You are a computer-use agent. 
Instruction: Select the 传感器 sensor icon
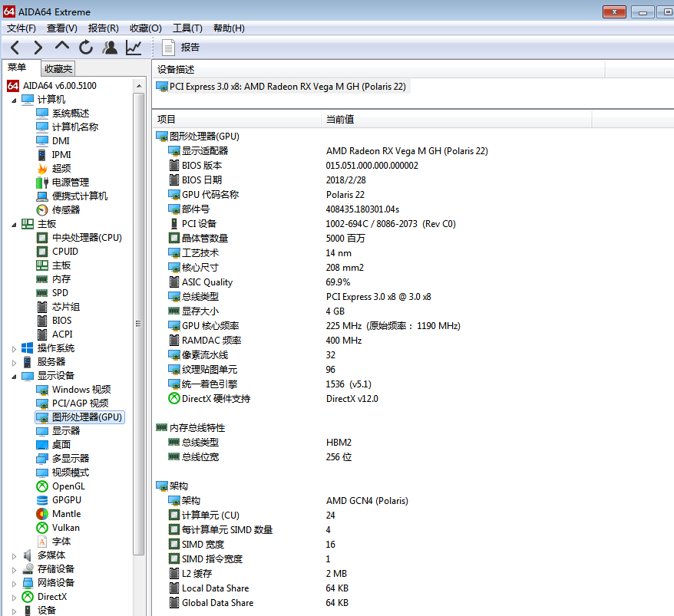point(42,210)
